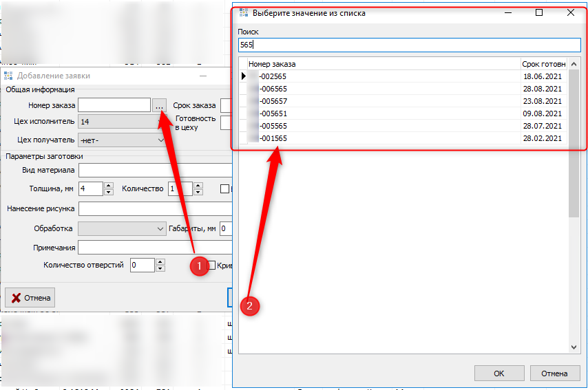Increase Толщина, мм with the up arrow
588x390 pixels.
pyautogui.click(x=109, y=185)
